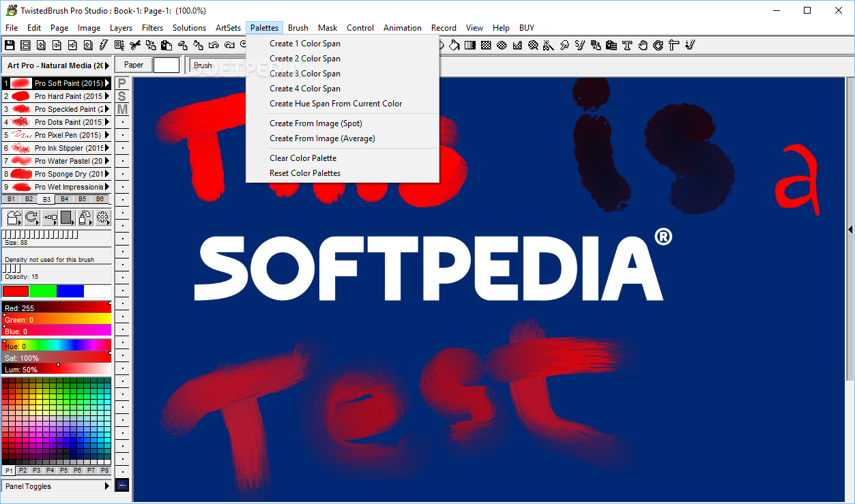855x504 pixels.
Task: Choose Create Hue Span From Current Color
Action: point(343,104)
